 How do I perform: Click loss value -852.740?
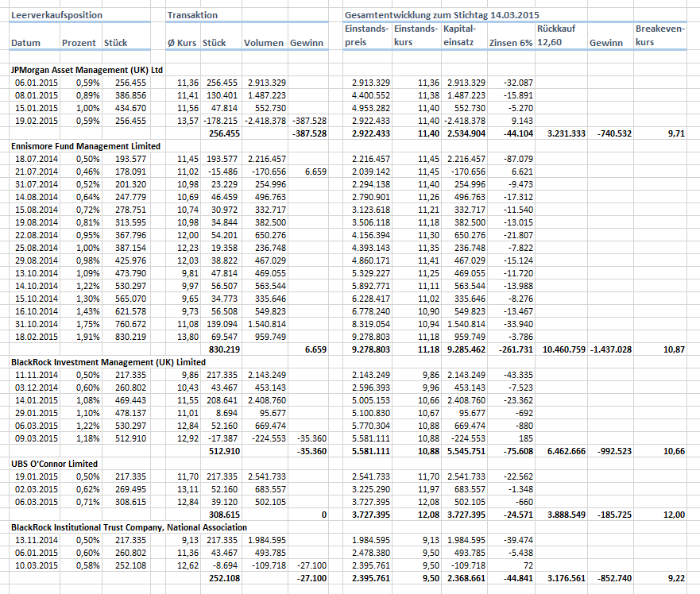[614, 578]
